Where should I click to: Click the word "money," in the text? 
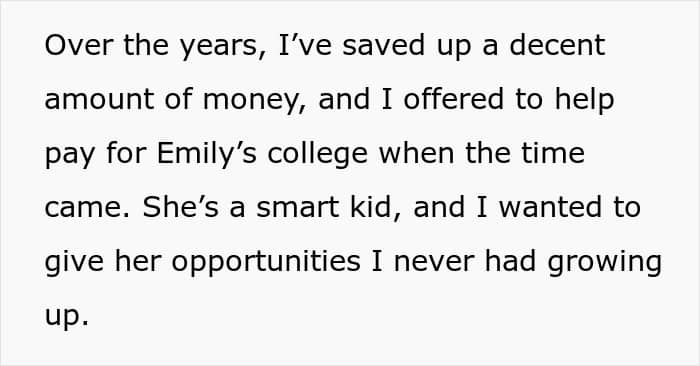coord(255,102)
